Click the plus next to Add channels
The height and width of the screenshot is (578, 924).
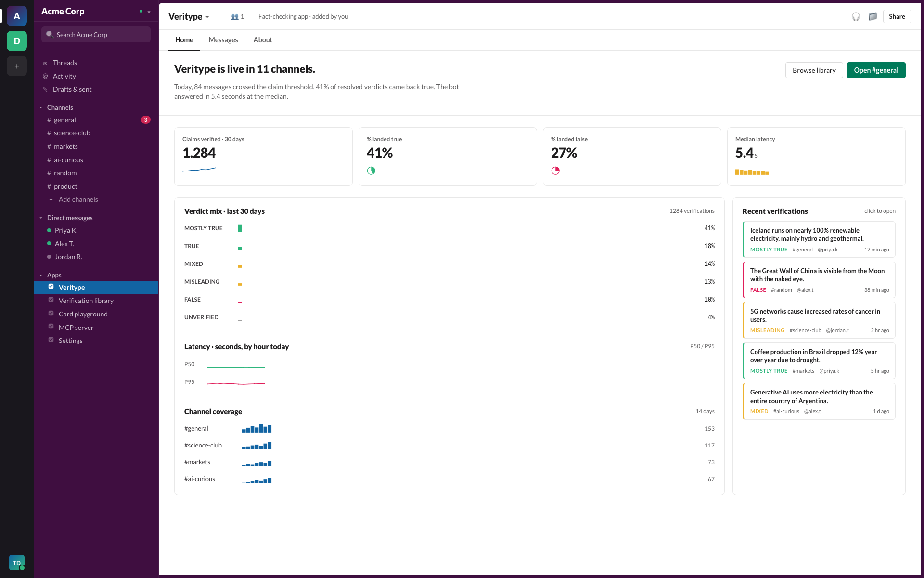[x=51, y=199]
